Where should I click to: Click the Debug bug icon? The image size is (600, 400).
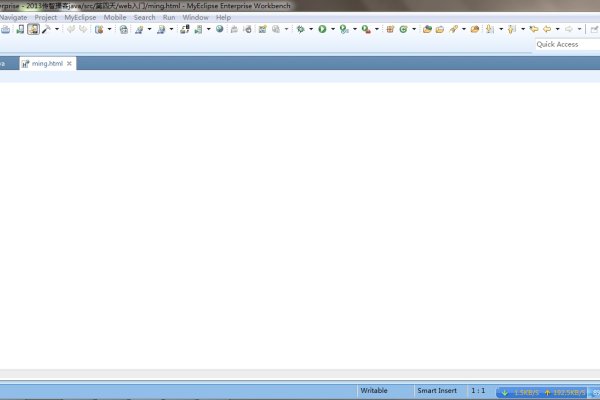tap(299, 30)
